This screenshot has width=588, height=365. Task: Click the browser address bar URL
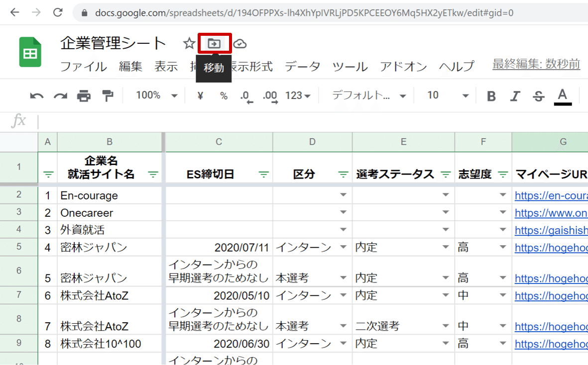point(304,13)
